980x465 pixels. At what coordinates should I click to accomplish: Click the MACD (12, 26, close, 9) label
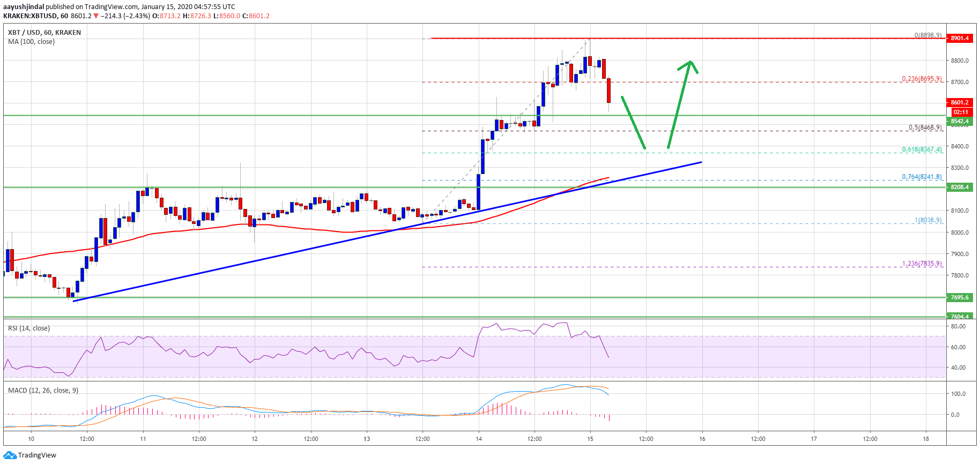43,391
